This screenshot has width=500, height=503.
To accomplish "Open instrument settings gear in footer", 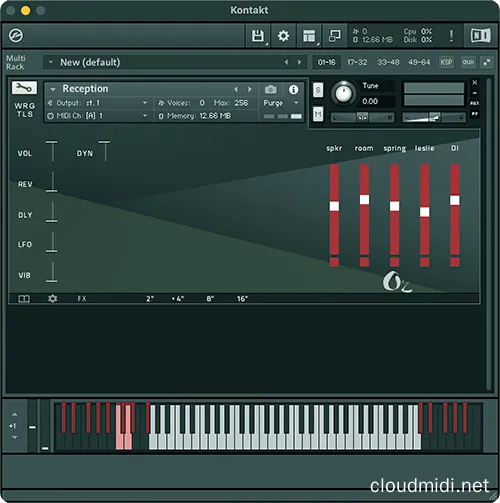I will (x=52, y=299).
